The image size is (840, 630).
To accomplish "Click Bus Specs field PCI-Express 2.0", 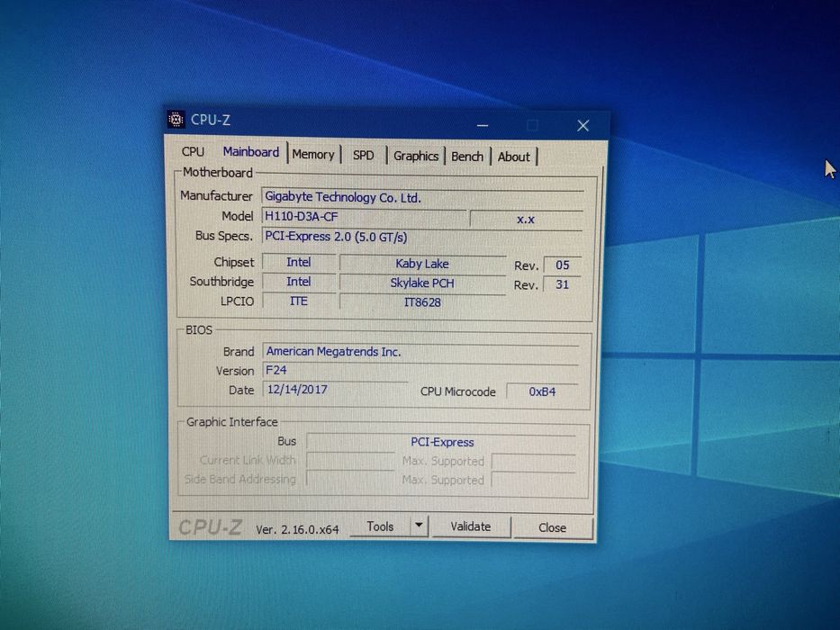I will click(422, 236).
